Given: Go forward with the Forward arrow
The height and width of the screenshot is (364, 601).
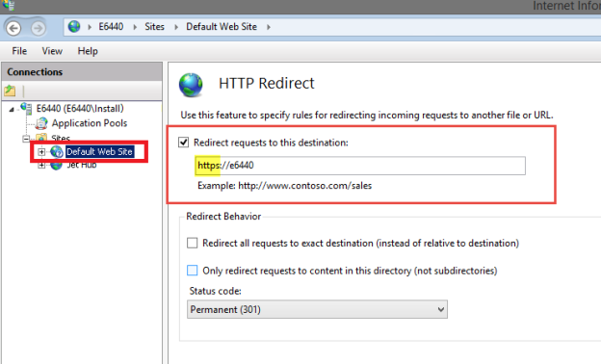Looking at the screenshot, I should (38, 28).
